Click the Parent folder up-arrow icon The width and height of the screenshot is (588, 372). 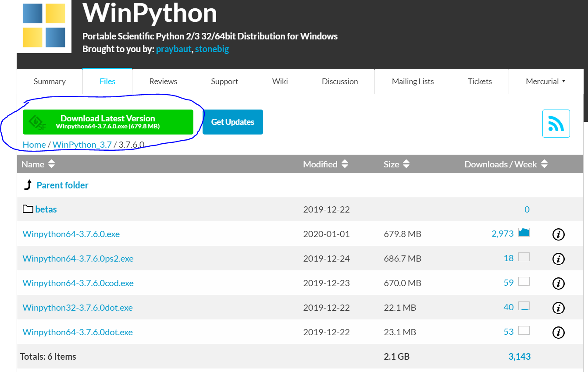tap(27, 184)
